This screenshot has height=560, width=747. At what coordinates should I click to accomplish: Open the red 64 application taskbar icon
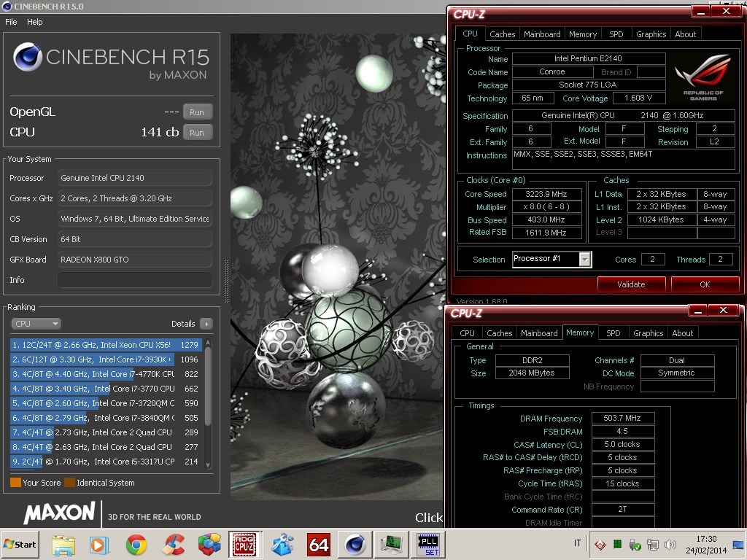[x=318, y=545]
